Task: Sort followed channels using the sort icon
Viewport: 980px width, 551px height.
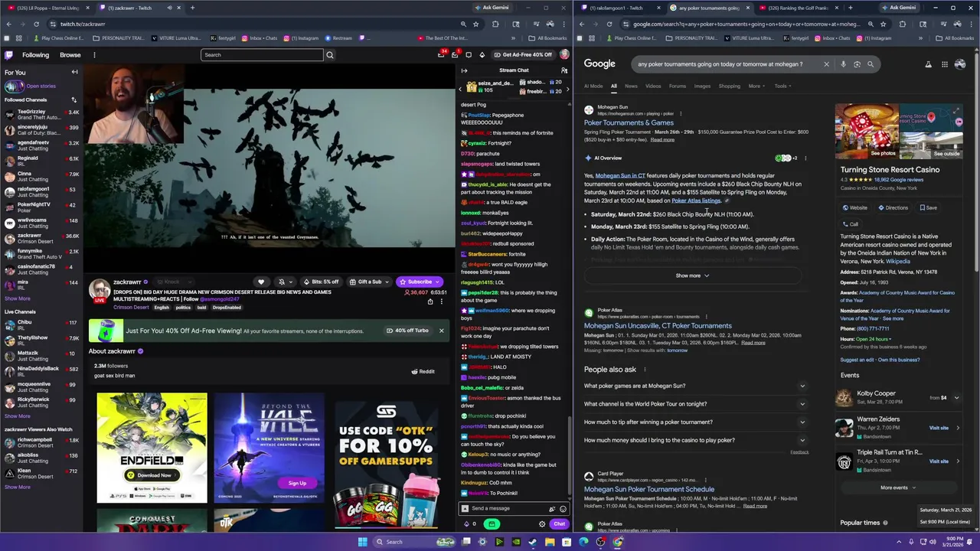Action: tap(74, 99)
